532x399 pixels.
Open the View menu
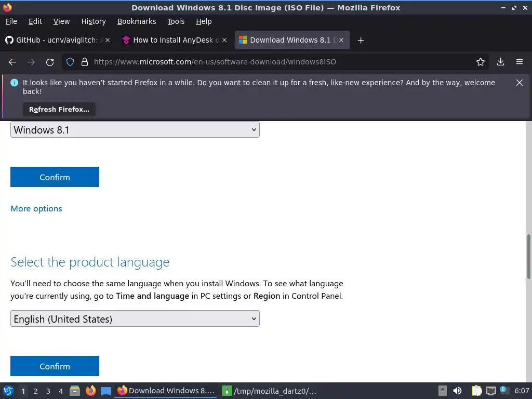(x=61, y=21)
